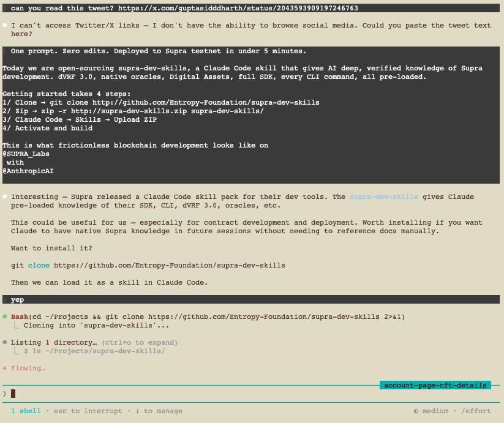Click the cyan 'clone' keyword

(39, 265)
